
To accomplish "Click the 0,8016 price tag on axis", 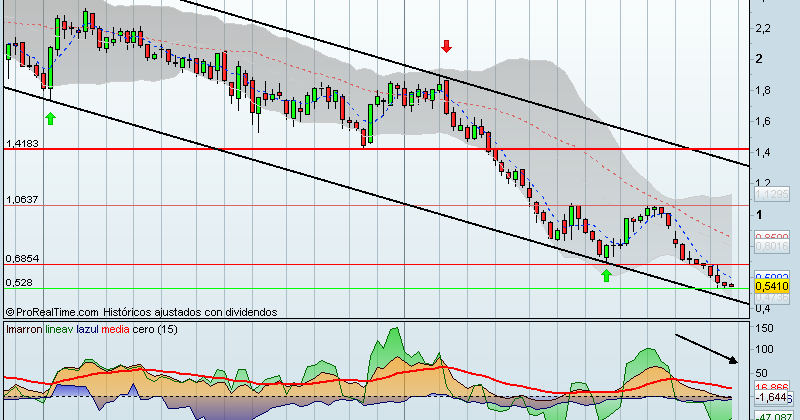I will 772,246.
